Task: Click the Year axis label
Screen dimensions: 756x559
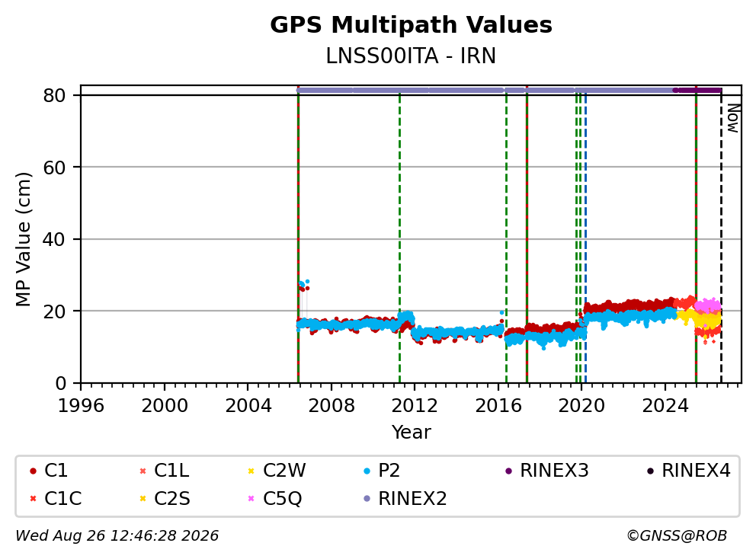Action: [412, 433]
